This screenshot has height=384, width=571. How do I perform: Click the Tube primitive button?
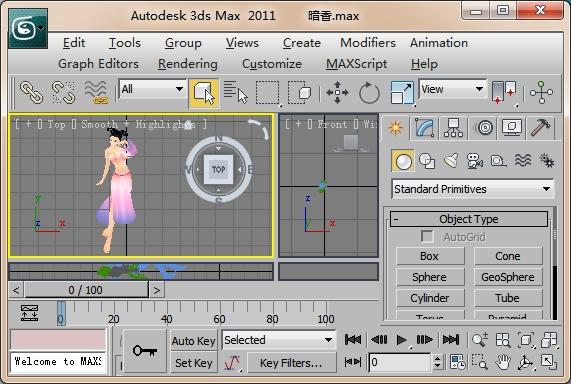(x=508, y=298)
